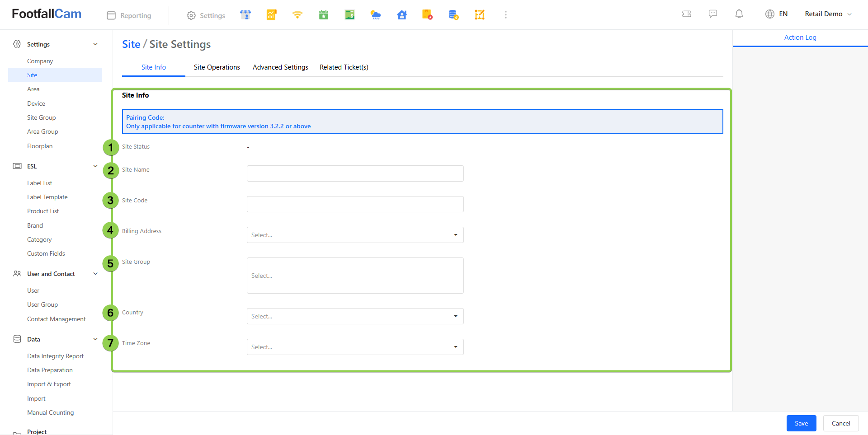The image size is (868, 435).
Task: Expand the Country dropdown
Action: (x=355, y=316)
